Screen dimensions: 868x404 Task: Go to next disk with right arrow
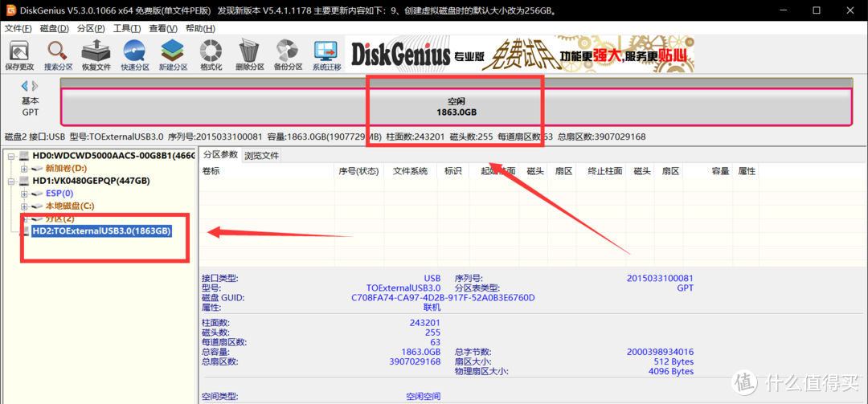(35, 86)
